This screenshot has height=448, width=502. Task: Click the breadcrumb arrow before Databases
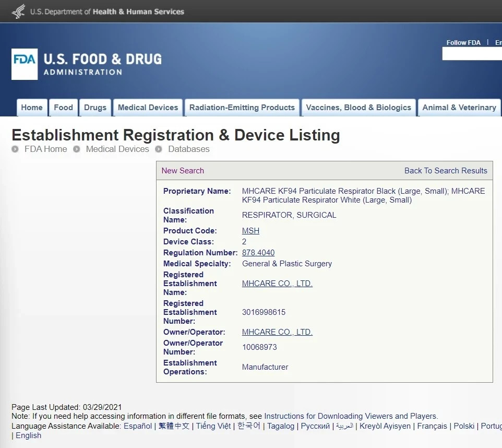[159, 149]
